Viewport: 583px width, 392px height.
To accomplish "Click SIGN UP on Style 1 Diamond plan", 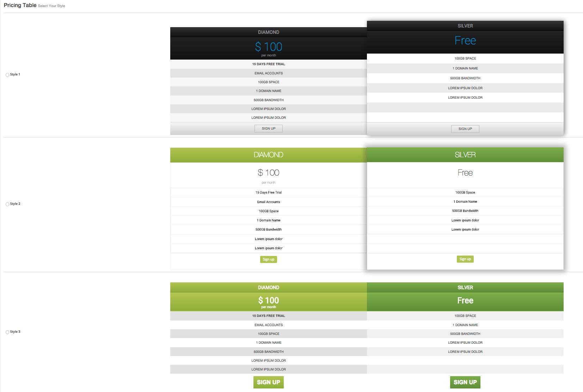I will click(x=268, y=128).
